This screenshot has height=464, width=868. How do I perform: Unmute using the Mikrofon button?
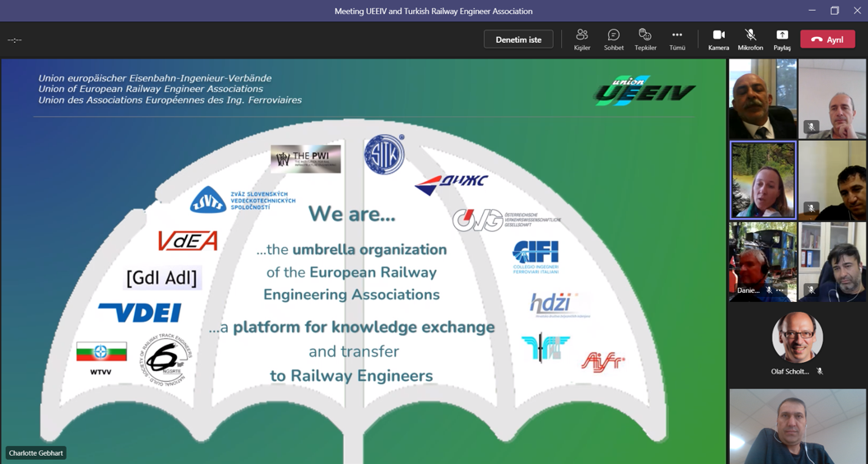tap(750, 39)
